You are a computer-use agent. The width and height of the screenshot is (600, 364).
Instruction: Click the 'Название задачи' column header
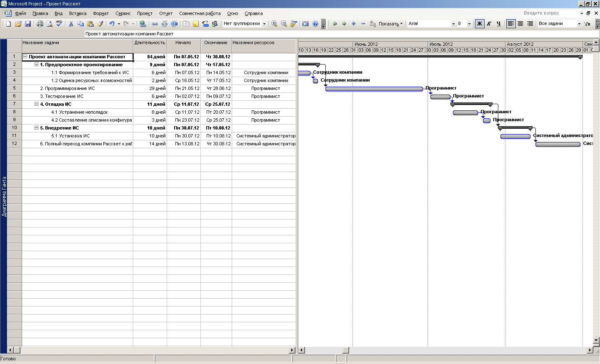pos(77,46)
